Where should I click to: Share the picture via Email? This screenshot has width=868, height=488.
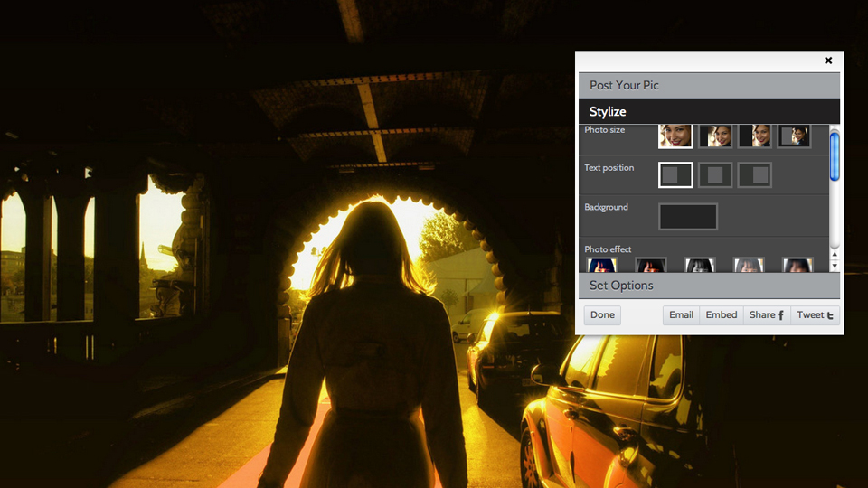(682, 315)
